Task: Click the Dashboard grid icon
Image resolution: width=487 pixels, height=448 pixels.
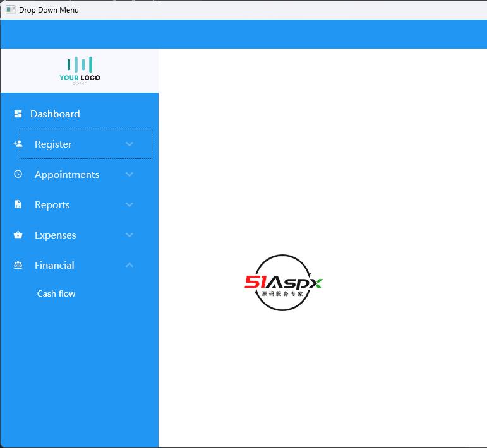Action: click(18, 114)
